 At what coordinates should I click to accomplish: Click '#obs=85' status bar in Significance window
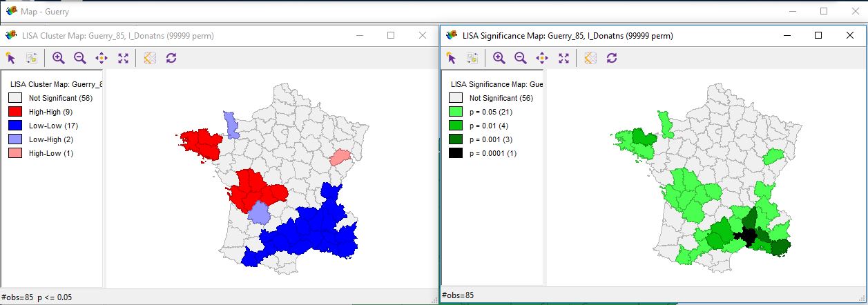coord(459,296)
